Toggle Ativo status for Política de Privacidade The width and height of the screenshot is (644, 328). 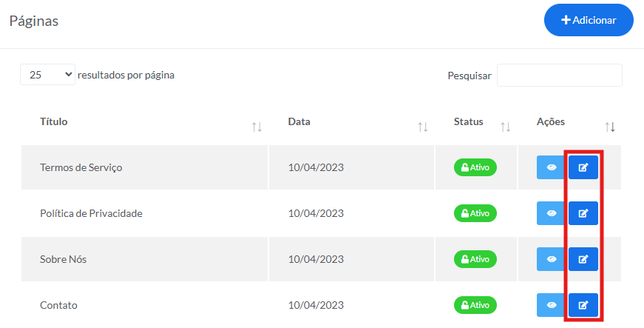(475, 213)
